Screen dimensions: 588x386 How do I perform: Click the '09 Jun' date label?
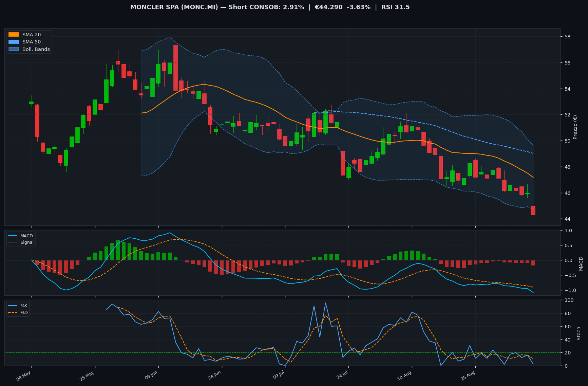(x=151, y=376)
